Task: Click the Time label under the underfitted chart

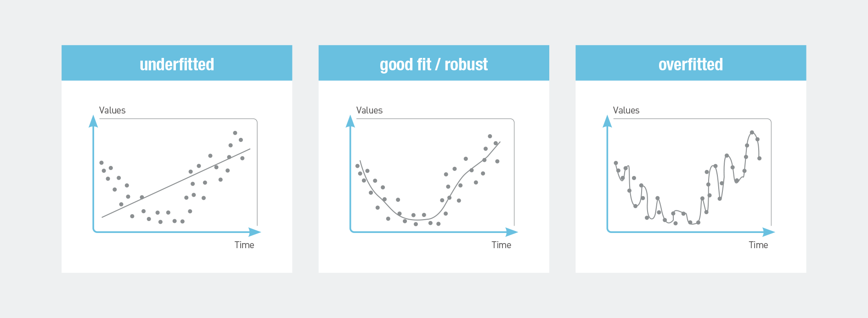Action: [x=244, y=245]
